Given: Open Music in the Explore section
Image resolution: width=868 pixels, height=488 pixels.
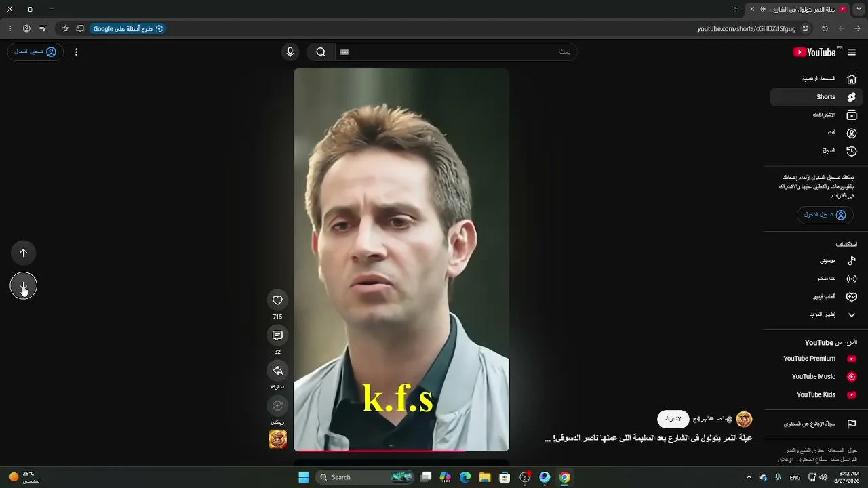Looking at the screenshot, I should coord(815,260).
